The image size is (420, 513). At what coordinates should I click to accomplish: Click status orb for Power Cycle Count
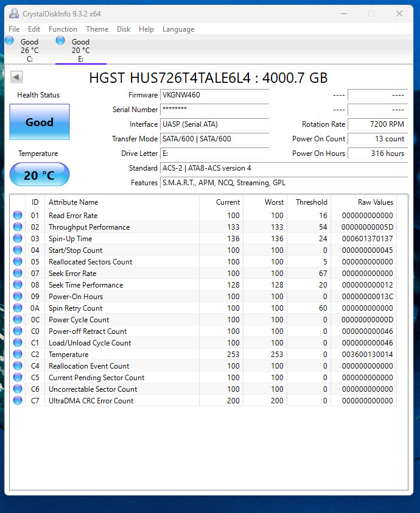18,320
